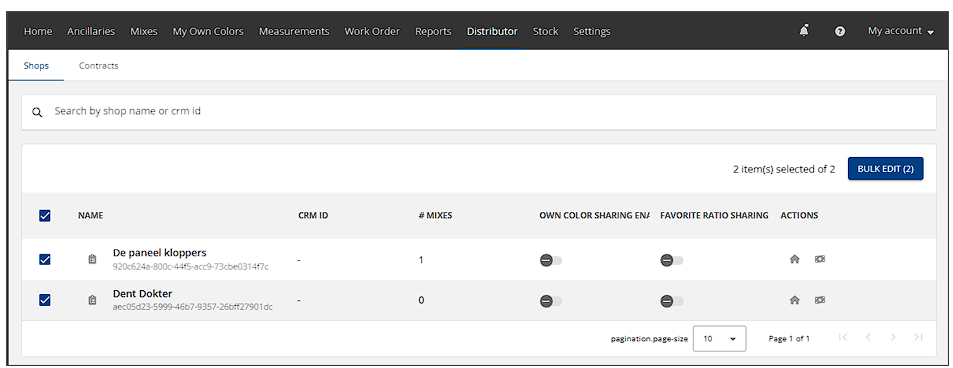953x368 pixels.
Task: Toggle favorite ratio sharing for De paneel kloppers
Action: point(672,260)
